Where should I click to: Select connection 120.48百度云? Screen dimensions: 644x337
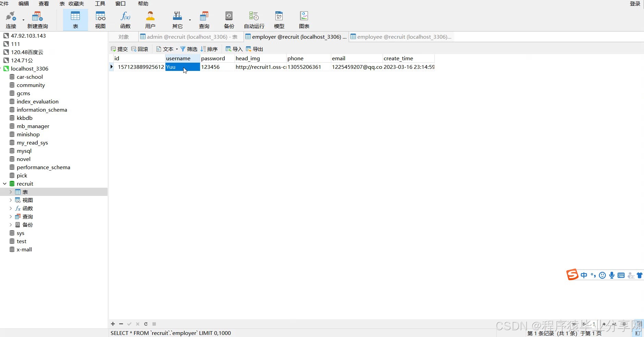click(27, 52)
